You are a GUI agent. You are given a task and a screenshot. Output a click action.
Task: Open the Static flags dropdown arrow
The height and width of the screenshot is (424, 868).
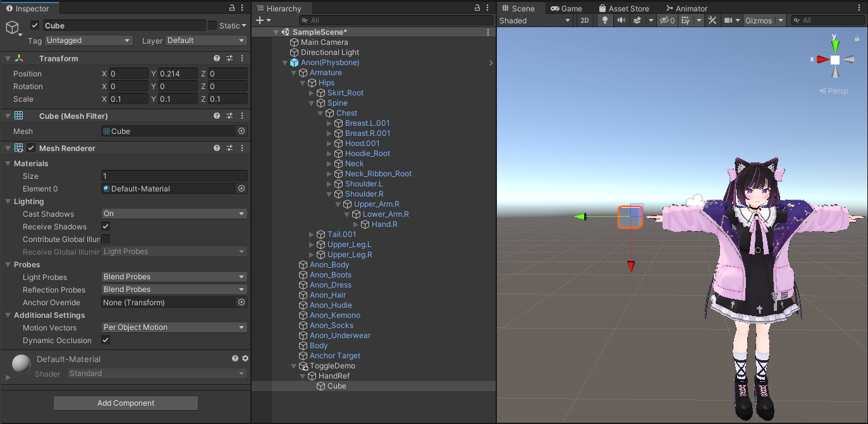tap(244, 26)
